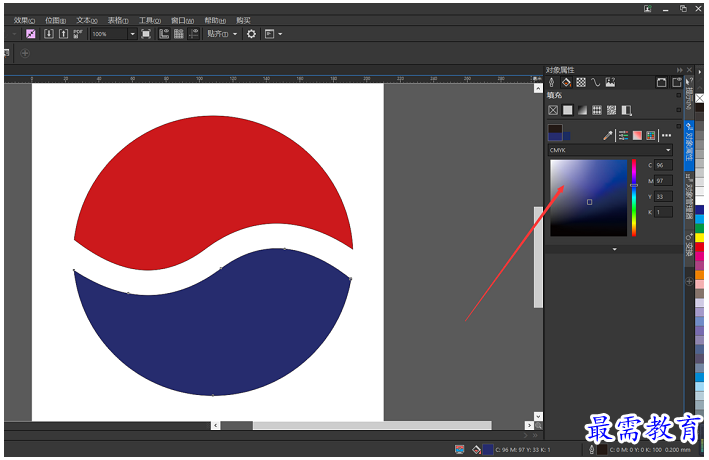Toggle the show rulers icon
The width and height of the screenshot is (709, 460).
pos(164,34)
